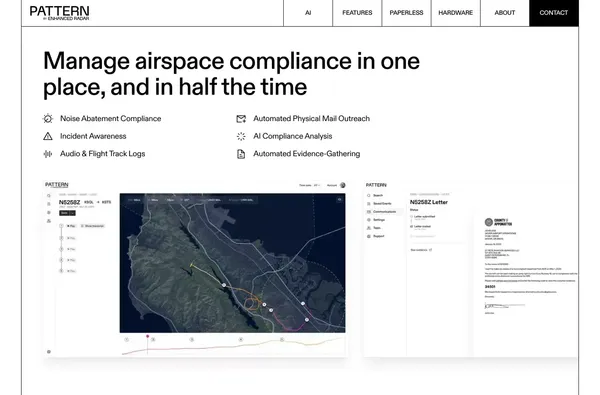Open the PAPERLESS nav item
Viewport: 600px width, 395px height.
click(x=406, y=13)
